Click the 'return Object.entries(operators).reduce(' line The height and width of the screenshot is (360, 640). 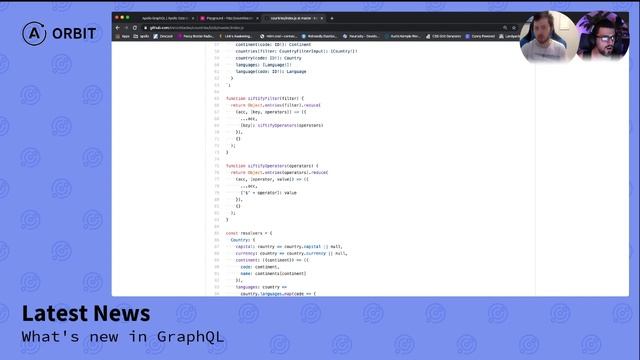click(x=279, y=173)
